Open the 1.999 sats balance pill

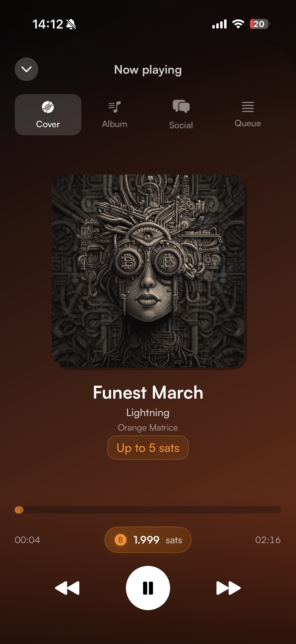[148, 540]
